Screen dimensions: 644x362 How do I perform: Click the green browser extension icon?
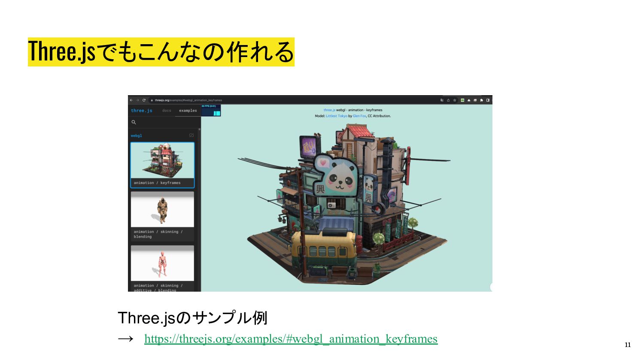(x=462, y=100)
